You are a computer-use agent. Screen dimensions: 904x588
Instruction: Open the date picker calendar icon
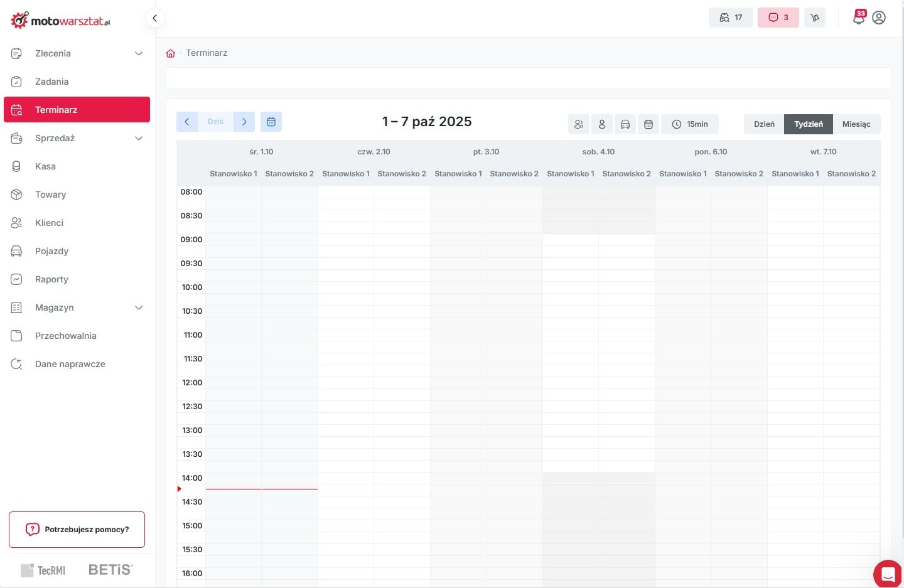271,122
